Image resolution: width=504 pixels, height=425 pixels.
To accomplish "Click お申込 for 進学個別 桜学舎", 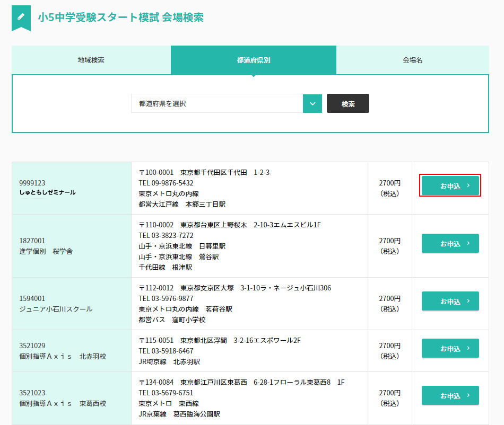I will click(x=450, y=244).
